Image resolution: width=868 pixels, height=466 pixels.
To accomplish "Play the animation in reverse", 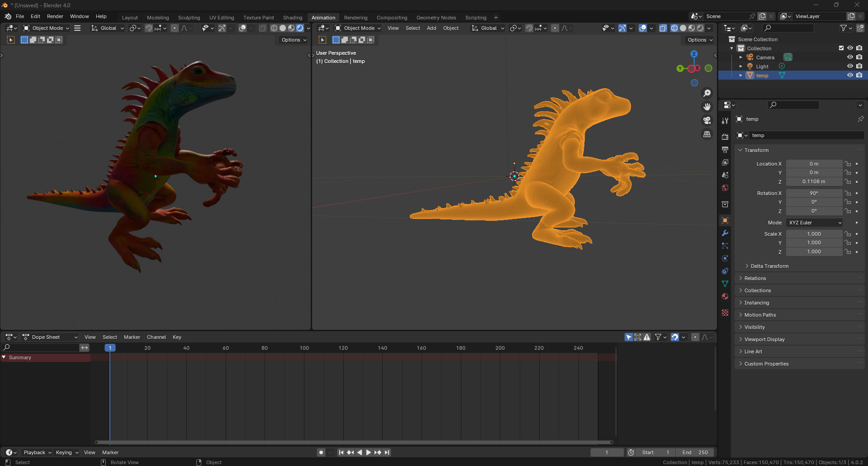I will [x=360, y=452].
